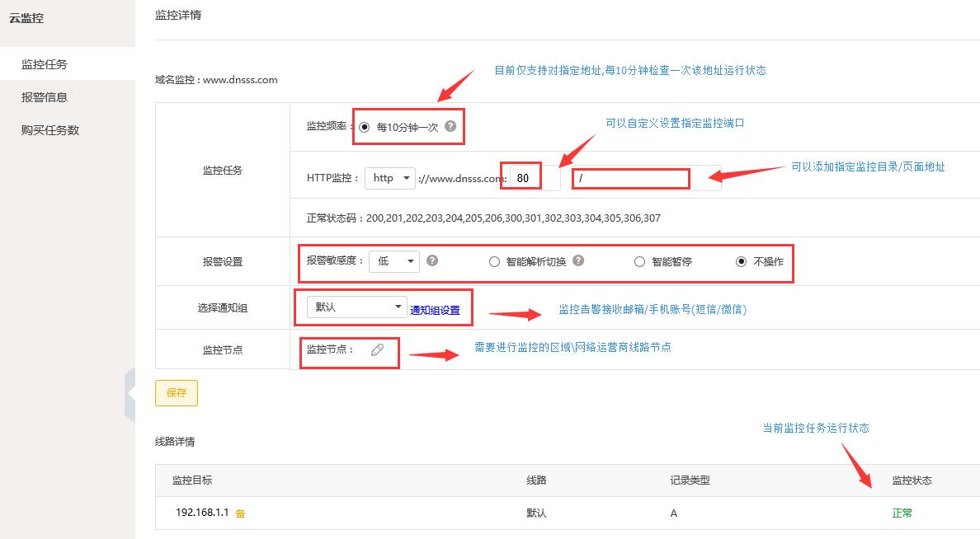Click the 保存 button
The image size is (980, 539).
coord(177,393)
